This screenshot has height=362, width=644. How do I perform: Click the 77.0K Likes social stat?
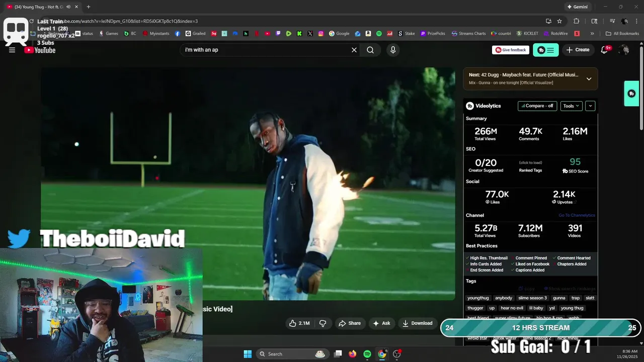coord(497,197)
